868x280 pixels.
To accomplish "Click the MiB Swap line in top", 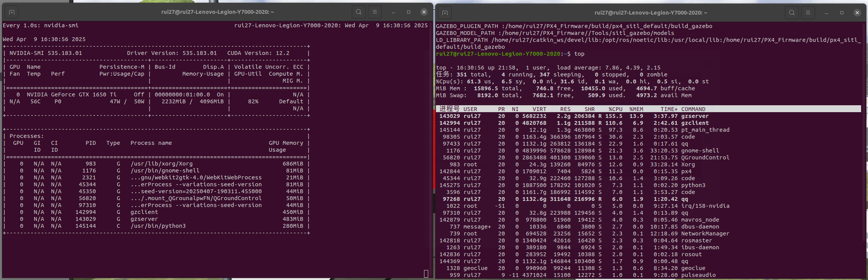I will click(x=564, y=95).
